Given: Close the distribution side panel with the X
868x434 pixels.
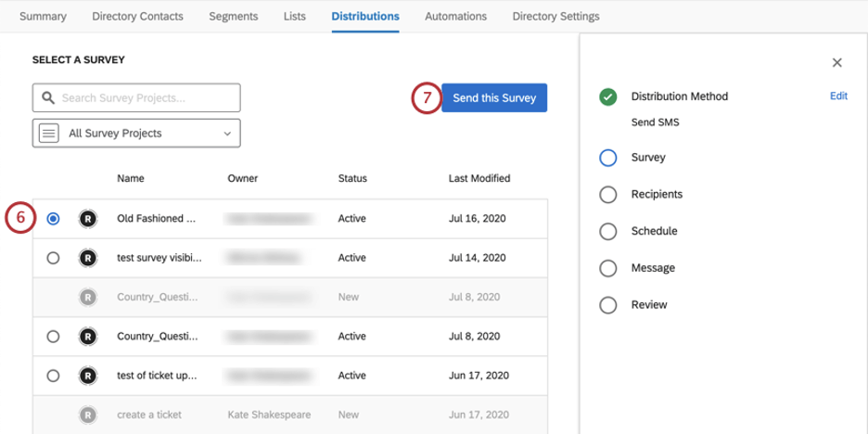Looking at the screenshot, I should click(x=836, y=63).
